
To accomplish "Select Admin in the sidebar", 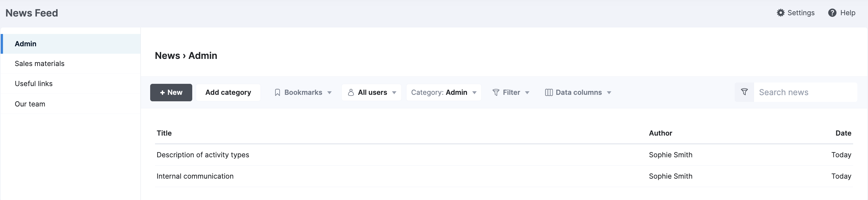I will click(71, 44).
